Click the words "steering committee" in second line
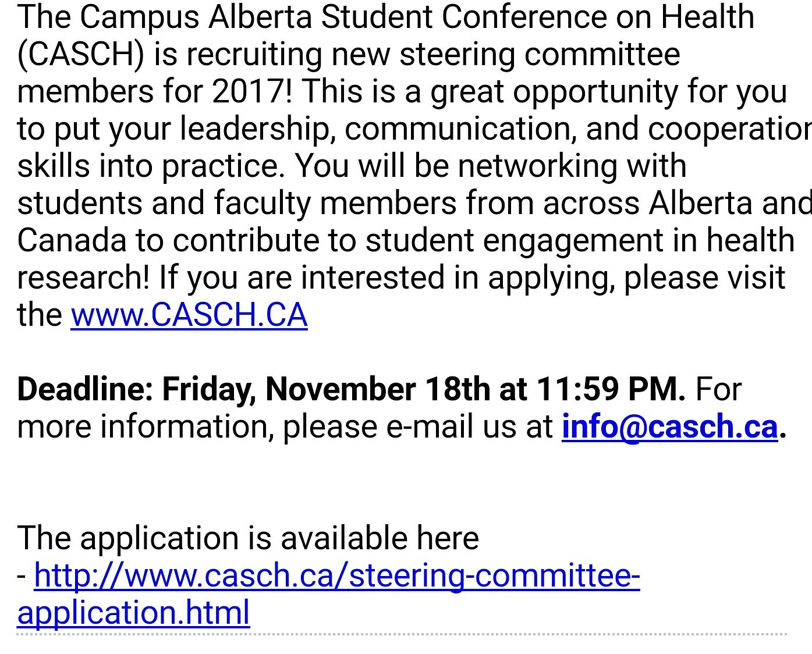This screenshot has width=812, height=654. 540,55
